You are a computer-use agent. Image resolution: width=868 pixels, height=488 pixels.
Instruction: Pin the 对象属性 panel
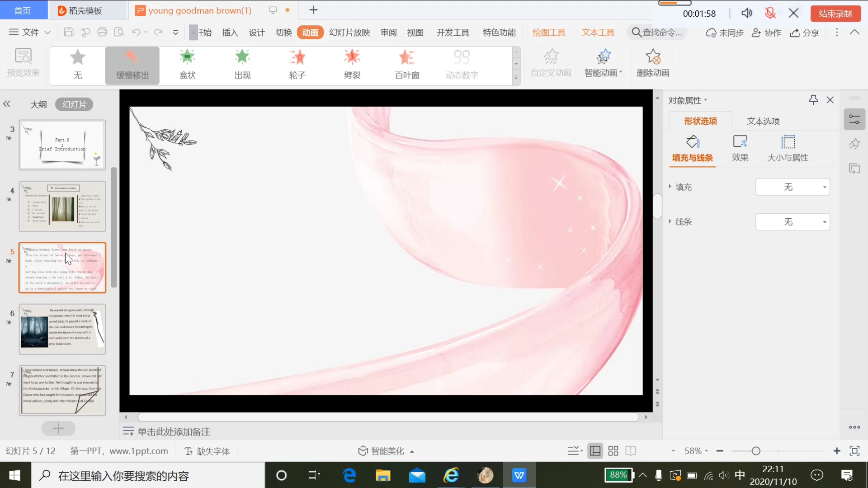pos(813,99)
